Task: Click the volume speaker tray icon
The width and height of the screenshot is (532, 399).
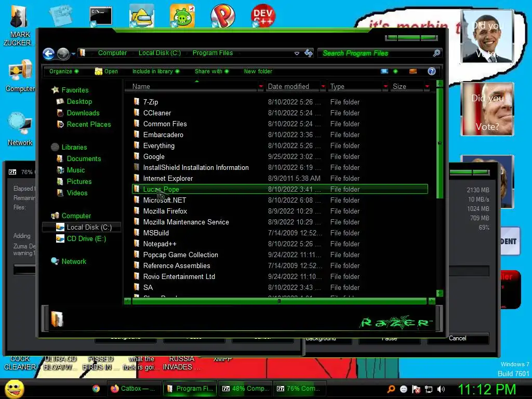Action: (x=441, y=389)
